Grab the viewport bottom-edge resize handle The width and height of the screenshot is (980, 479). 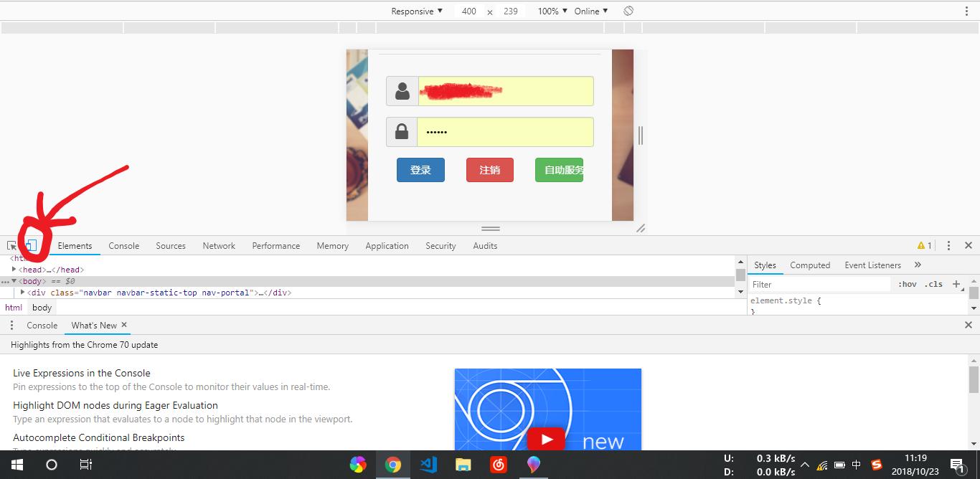491,228
